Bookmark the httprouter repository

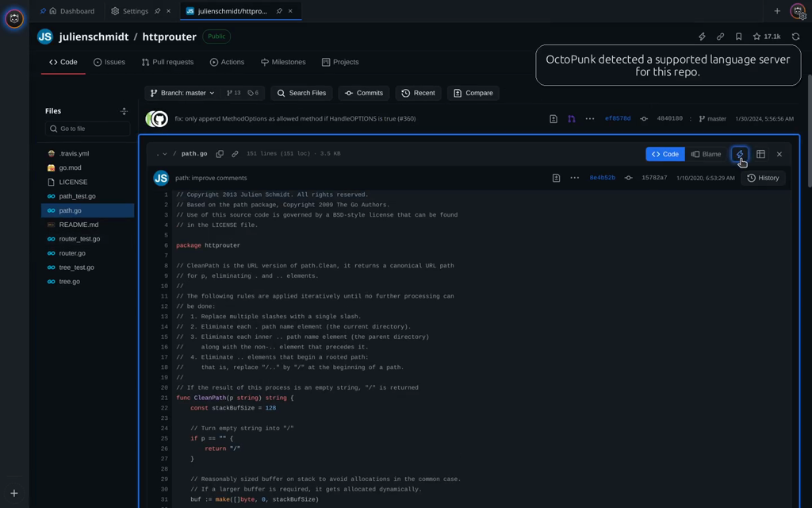(x=738, y=37)
